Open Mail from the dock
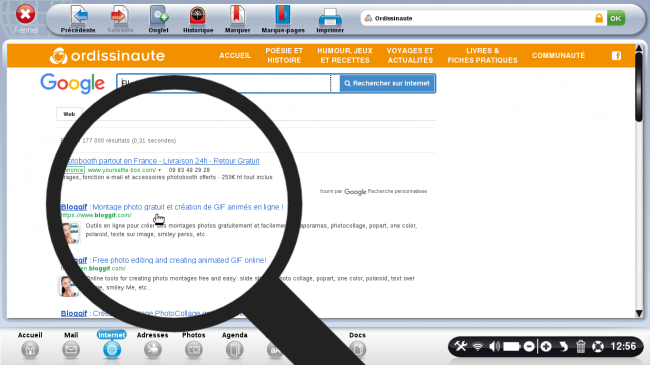This screenshot has width=650, height=365. pyautogui.click(x=71, y=345)
